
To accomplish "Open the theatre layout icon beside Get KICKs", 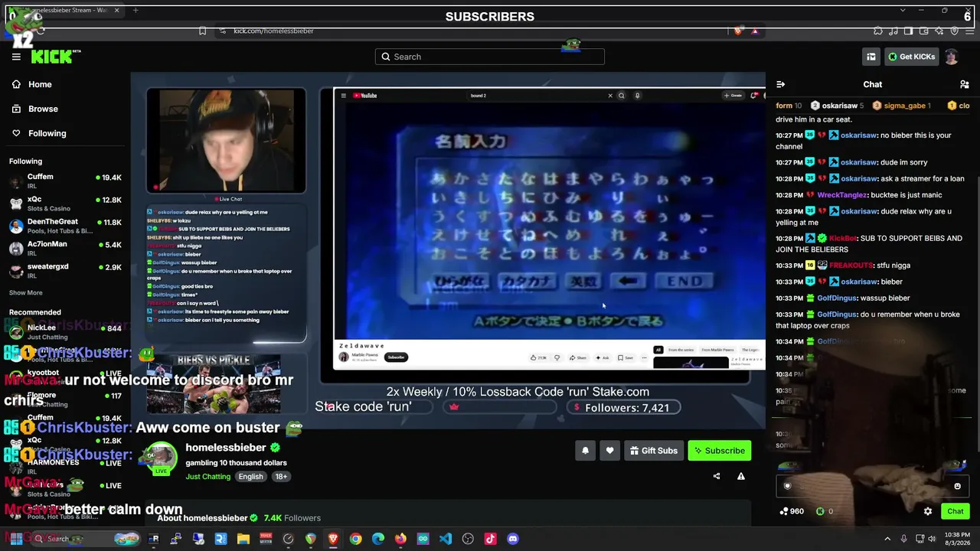I will [871, 57].
